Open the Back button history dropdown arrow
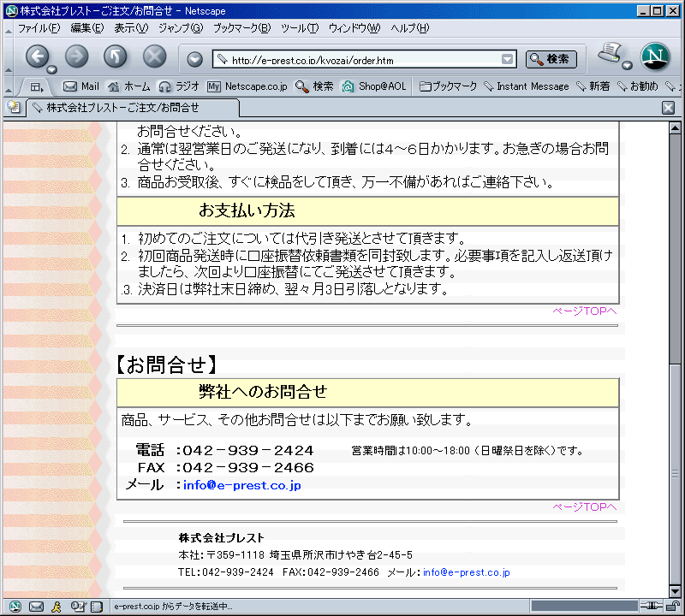The width and height of the screenshot is (685, 616). pos(52,69)
